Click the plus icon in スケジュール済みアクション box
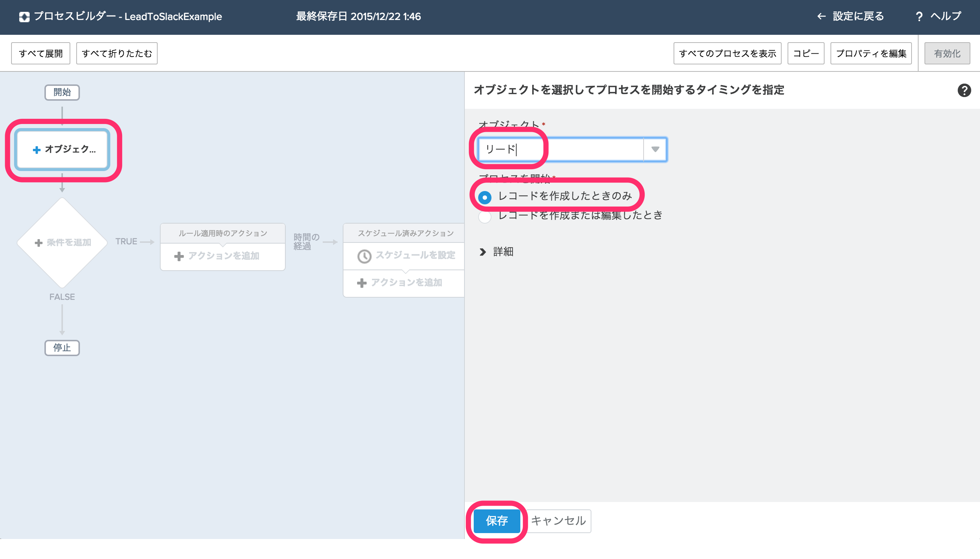 click(x=362, y=283)
